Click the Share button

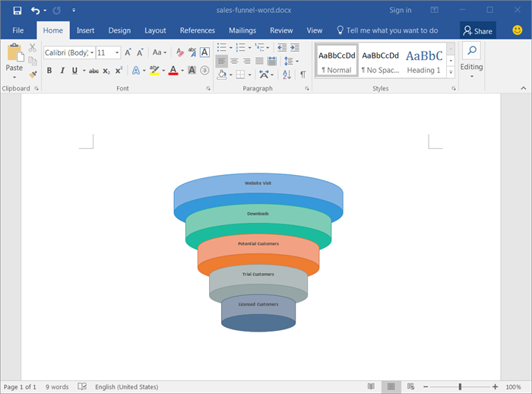[x=477, y=31]
